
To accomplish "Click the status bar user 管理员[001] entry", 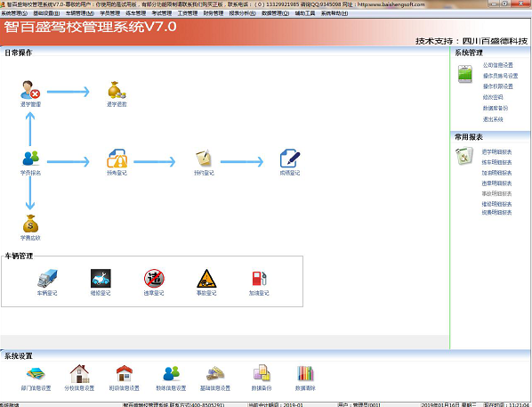I will 359,405.
